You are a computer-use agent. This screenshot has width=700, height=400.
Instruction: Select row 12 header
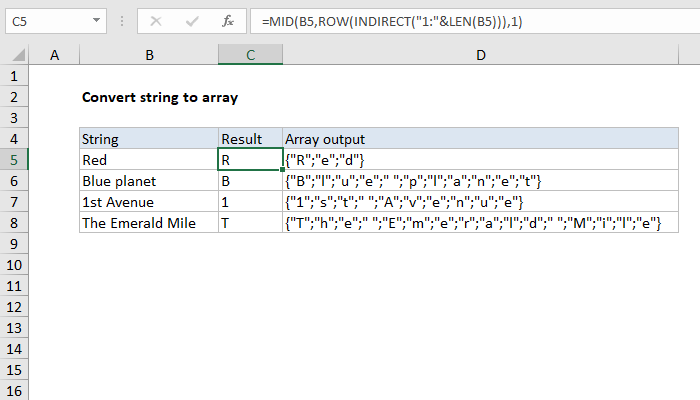coord(14,307)
